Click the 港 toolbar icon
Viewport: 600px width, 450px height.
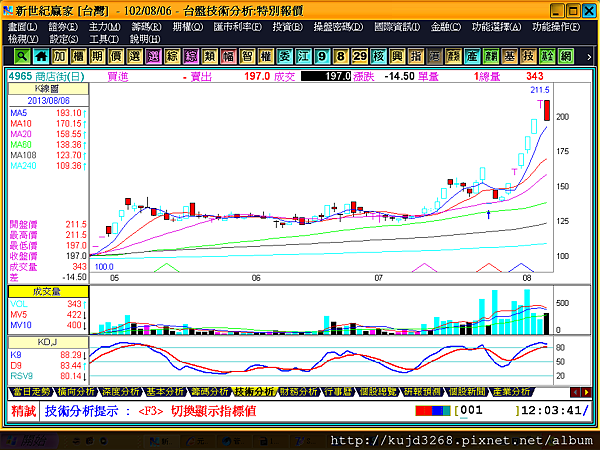tap(434, 57)
